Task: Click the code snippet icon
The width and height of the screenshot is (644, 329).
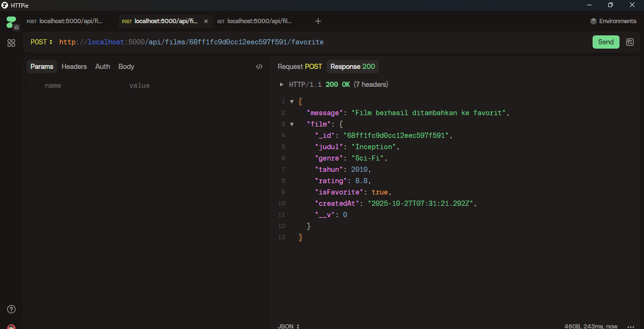Action: pyautogui.click(x=259, y=67)
